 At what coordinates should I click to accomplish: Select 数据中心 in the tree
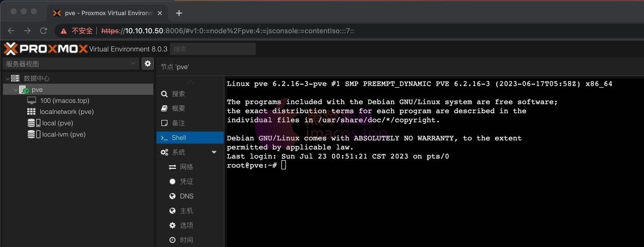tap(36, 79)
